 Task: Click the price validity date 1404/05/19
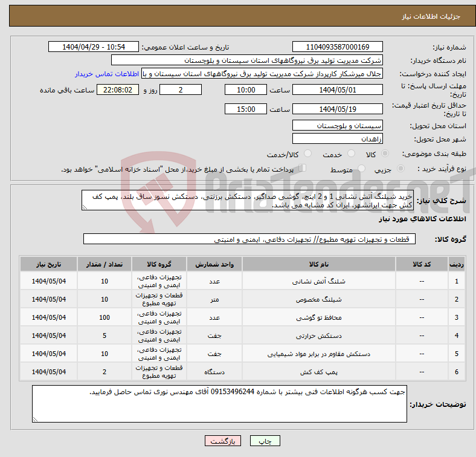pyautogui.click(x=337, y=109)
